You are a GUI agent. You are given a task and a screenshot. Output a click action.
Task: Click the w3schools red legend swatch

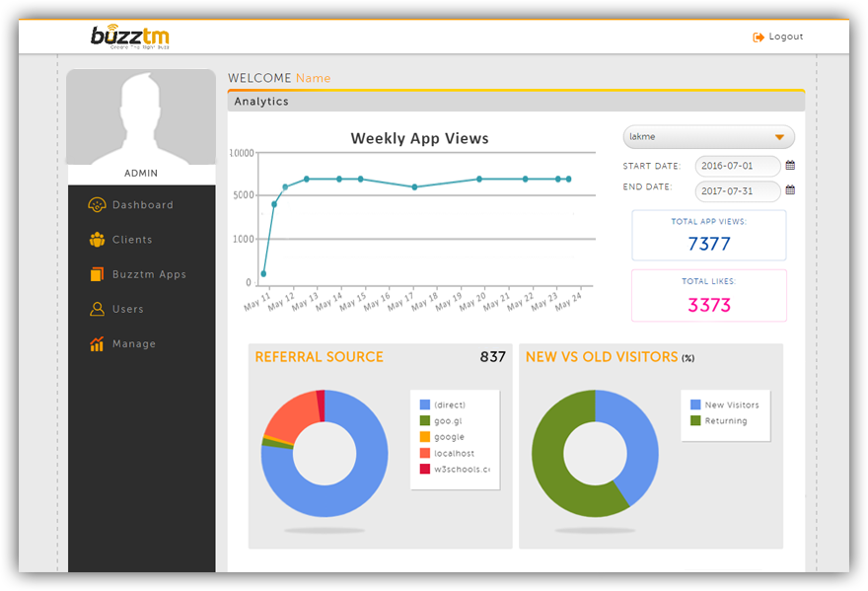coord(424,469)
